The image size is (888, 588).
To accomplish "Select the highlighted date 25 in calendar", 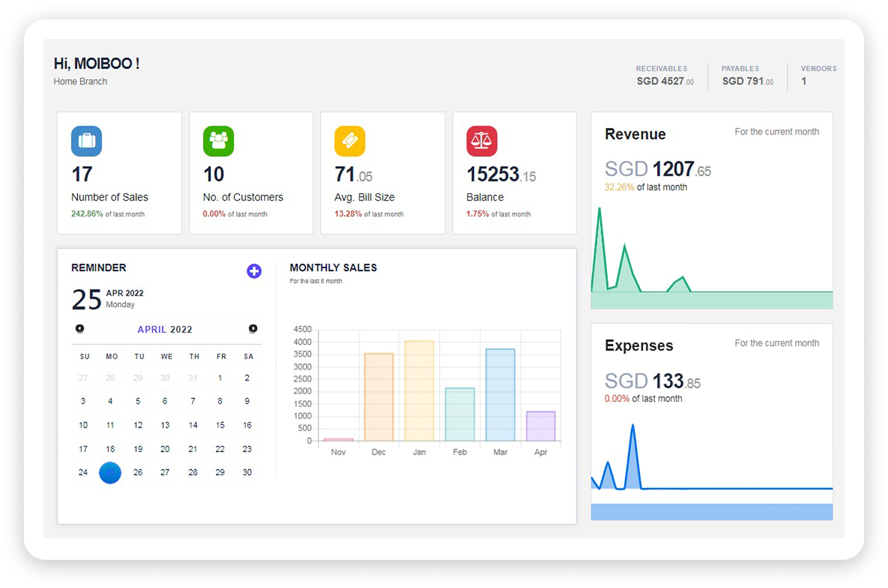I will [110, 473].
